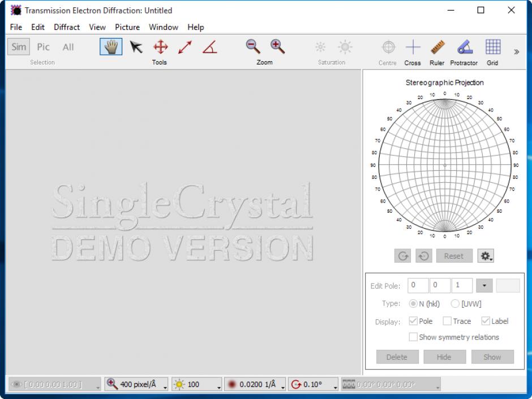This screenshot has height=399, width=532.
Task: Click the Delete pole button
Action: pos(397,357)
